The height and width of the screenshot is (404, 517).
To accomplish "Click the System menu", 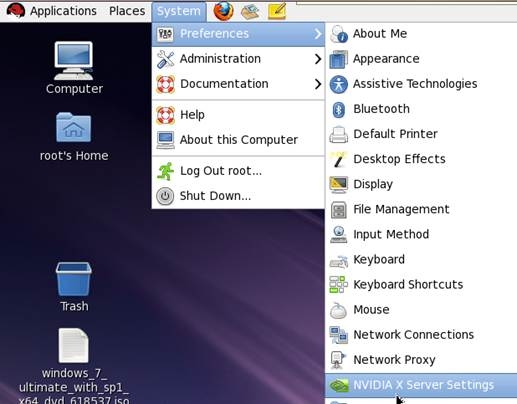I will [179, 11].
